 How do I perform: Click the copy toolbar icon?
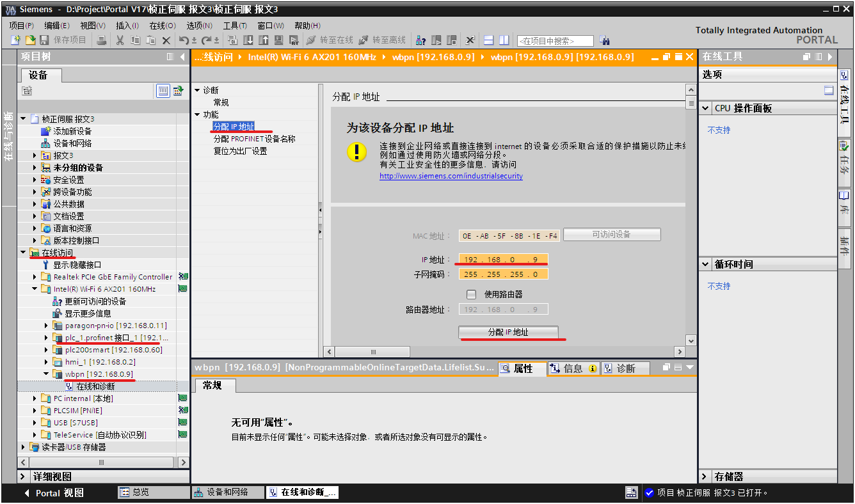(x=135, y=40)
